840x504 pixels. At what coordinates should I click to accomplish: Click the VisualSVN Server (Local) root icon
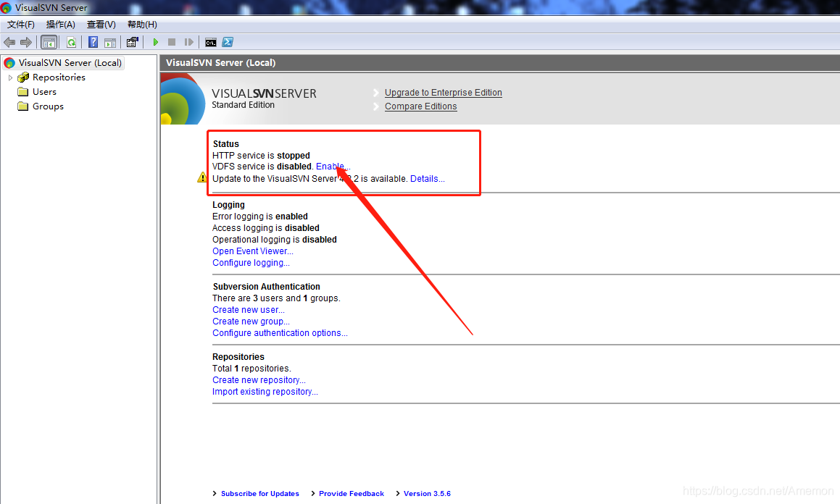click(9, 63)
